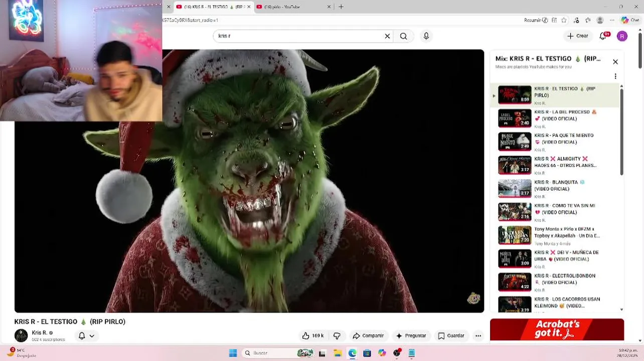
Task: Click the page vertical scrollbar
Action: 640,50
